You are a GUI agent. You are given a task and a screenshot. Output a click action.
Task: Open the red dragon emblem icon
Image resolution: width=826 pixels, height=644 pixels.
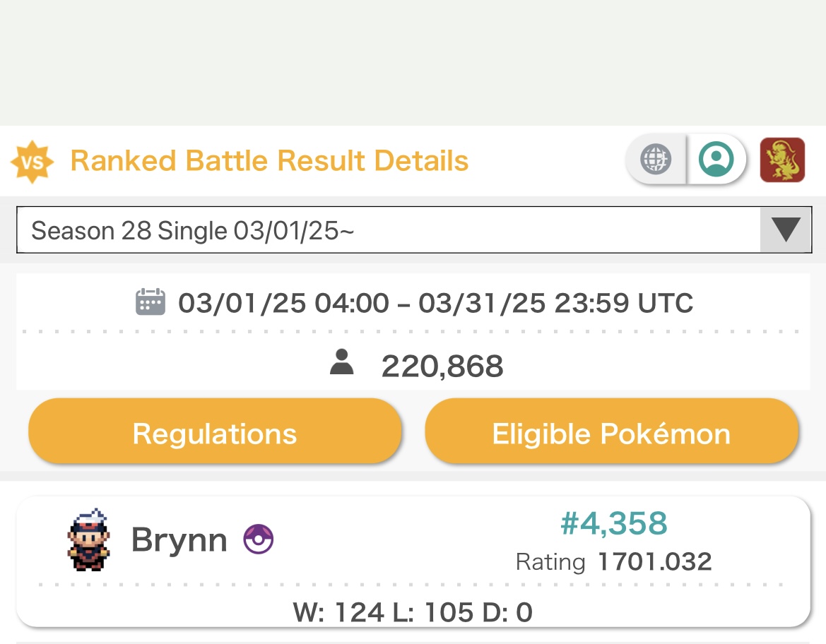click(x=782, y=160)
